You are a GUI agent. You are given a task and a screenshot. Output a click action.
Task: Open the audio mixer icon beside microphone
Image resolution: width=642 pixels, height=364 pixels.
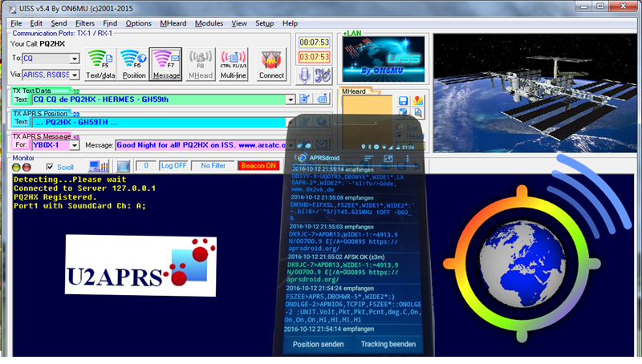[323, 75]
